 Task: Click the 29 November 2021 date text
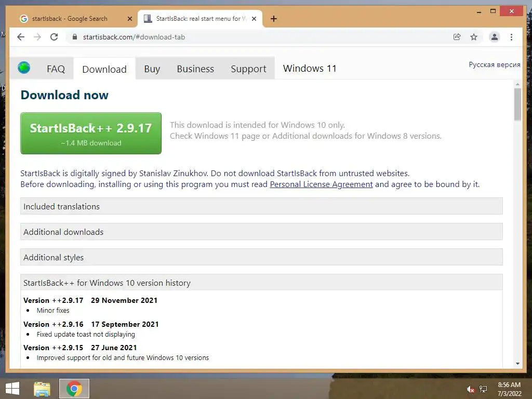(124, 300)
